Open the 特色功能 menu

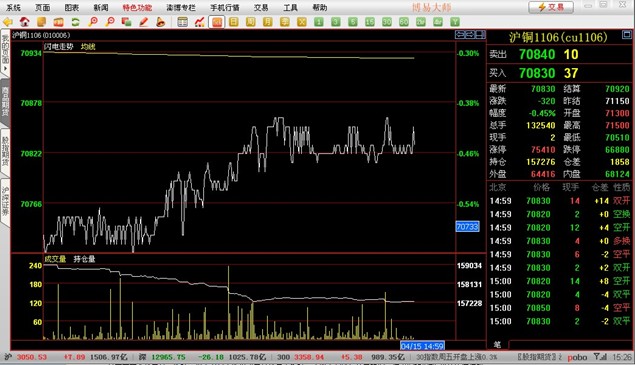137,8
